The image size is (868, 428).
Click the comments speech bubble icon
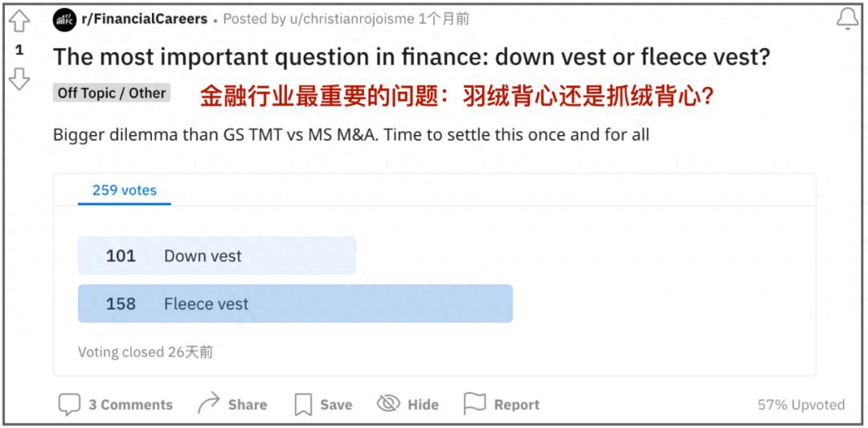69,404
